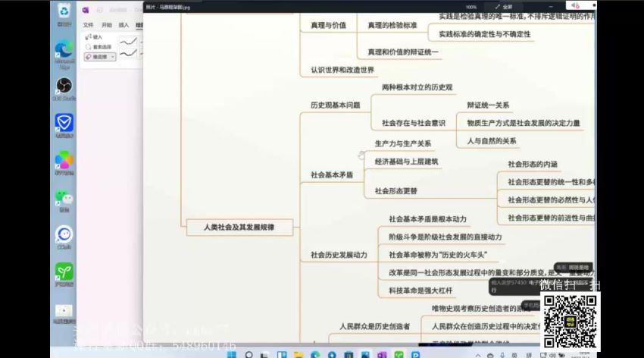The width and height of the screenshot is (644, 358).
Task: Click the microphone icon in the system tray
Action: (502, 356)
